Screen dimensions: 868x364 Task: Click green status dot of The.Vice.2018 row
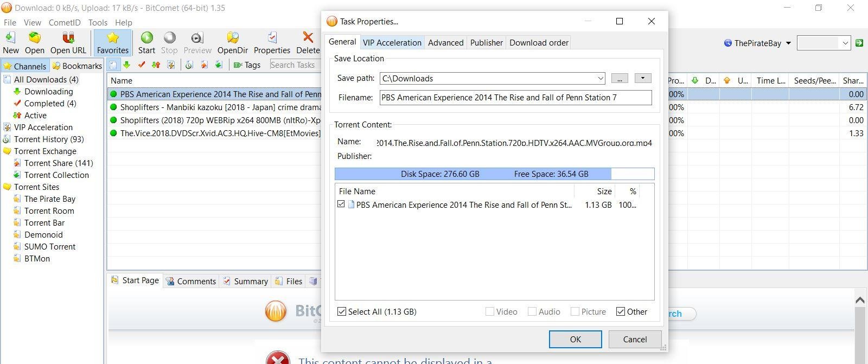[113, 133]
